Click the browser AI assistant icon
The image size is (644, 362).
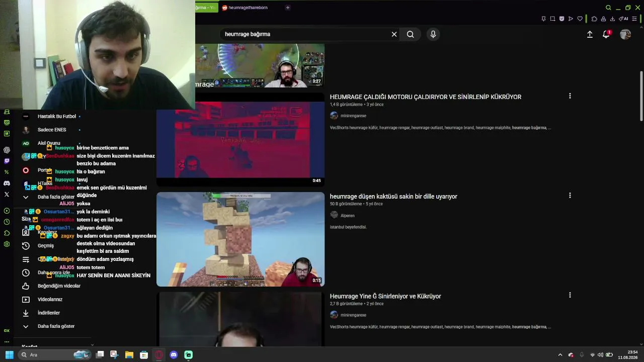pyautogui.click(x=624, y=19)
